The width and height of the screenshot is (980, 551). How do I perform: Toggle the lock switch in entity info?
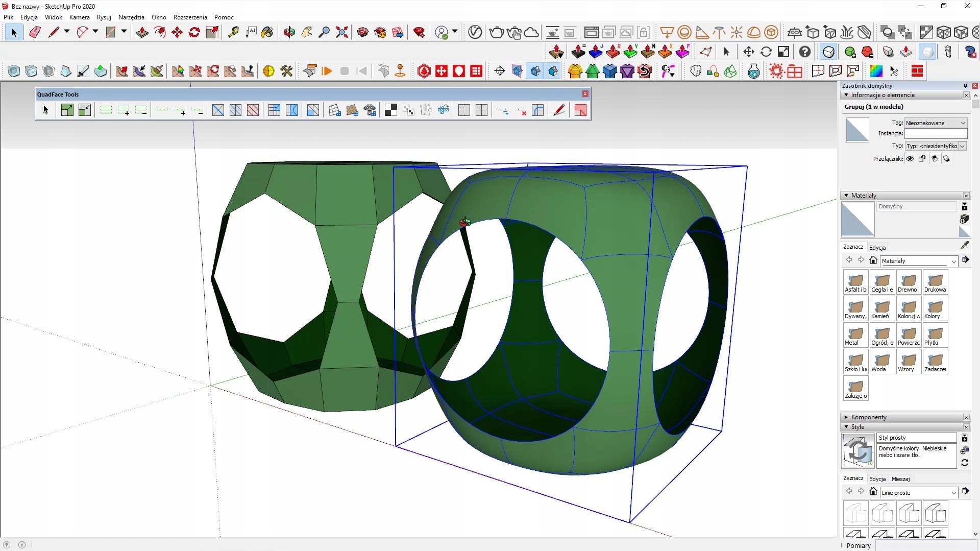[x=922, y=159]
